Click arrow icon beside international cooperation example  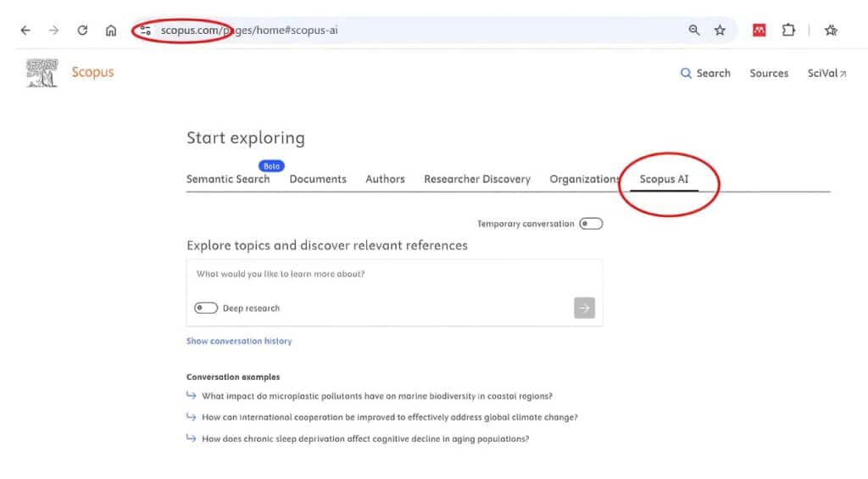click(x=191, y=416)
